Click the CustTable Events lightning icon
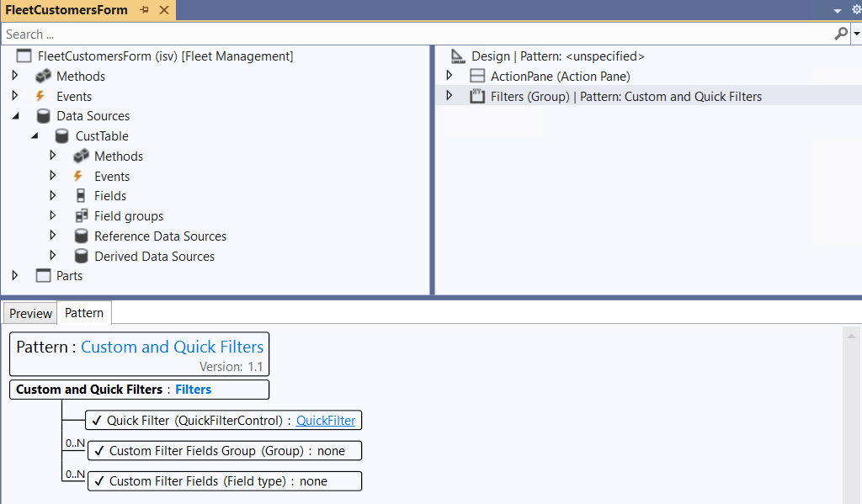862x504 pixels. [78, 176]
